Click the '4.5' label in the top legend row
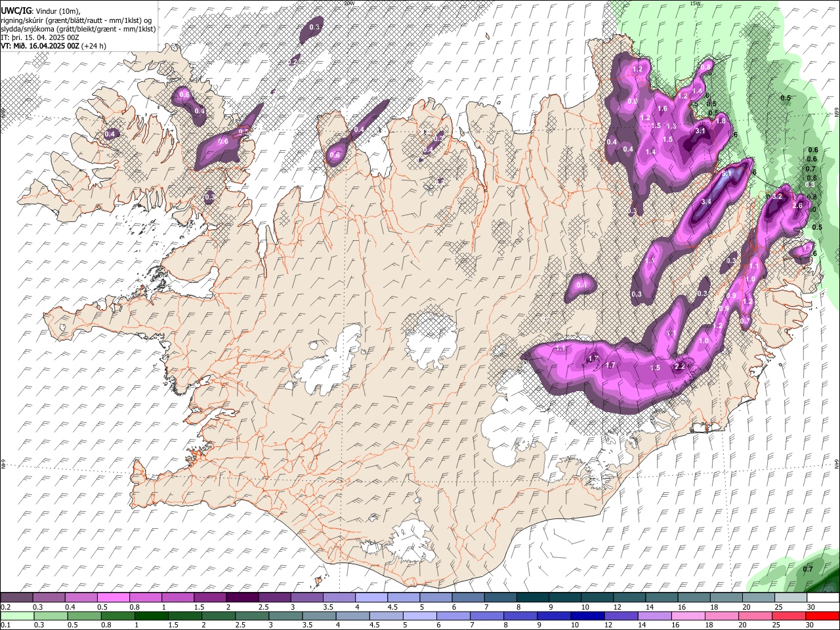 click(x=392, y=607)
